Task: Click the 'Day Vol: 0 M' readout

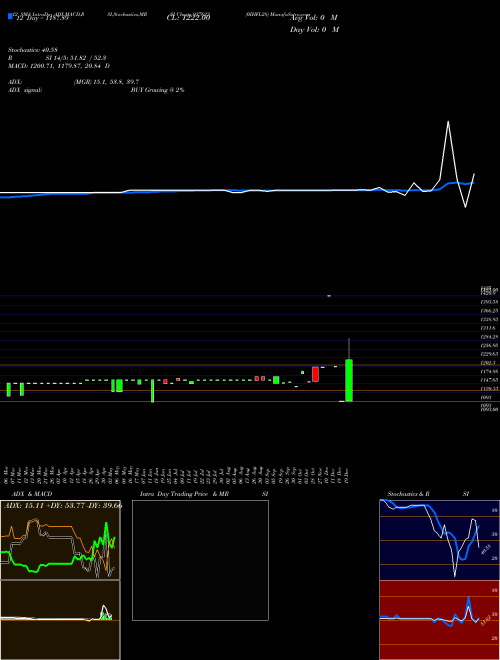Action: pos(315,30)
